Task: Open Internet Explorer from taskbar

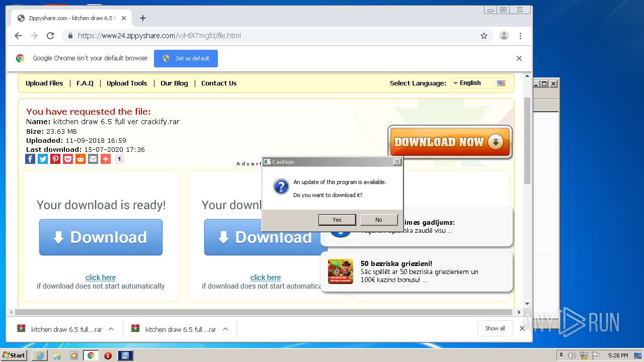Action: [40, 355]
